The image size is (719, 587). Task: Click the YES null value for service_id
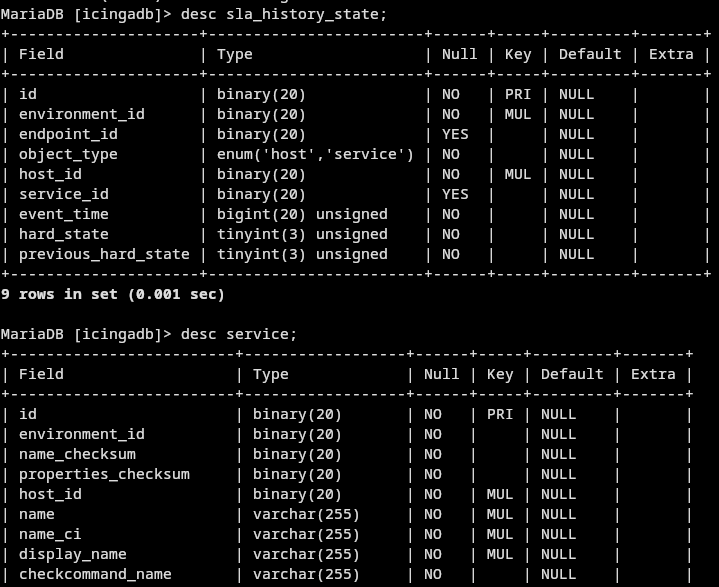455,194
